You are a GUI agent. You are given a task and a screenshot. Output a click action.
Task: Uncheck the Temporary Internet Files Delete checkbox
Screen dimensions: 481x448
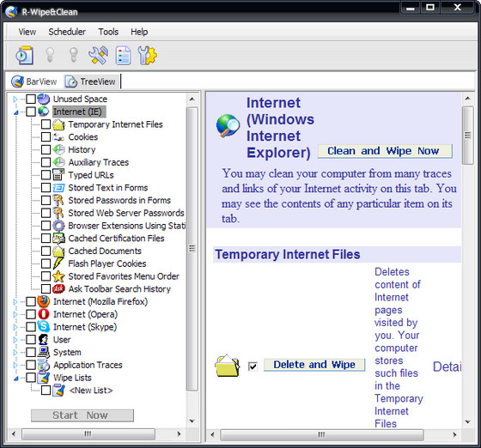[253, 366]
